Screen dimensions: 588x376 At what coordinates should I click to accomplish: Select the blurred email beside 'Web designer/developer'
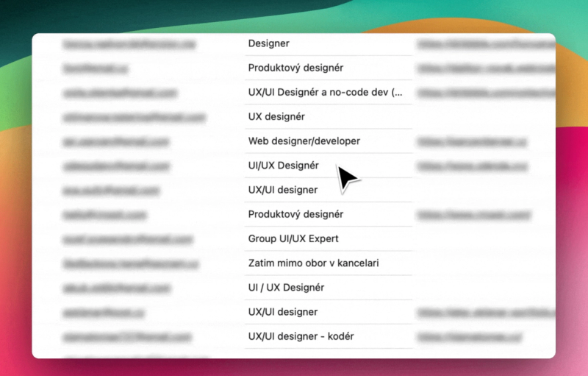point(116,141)
